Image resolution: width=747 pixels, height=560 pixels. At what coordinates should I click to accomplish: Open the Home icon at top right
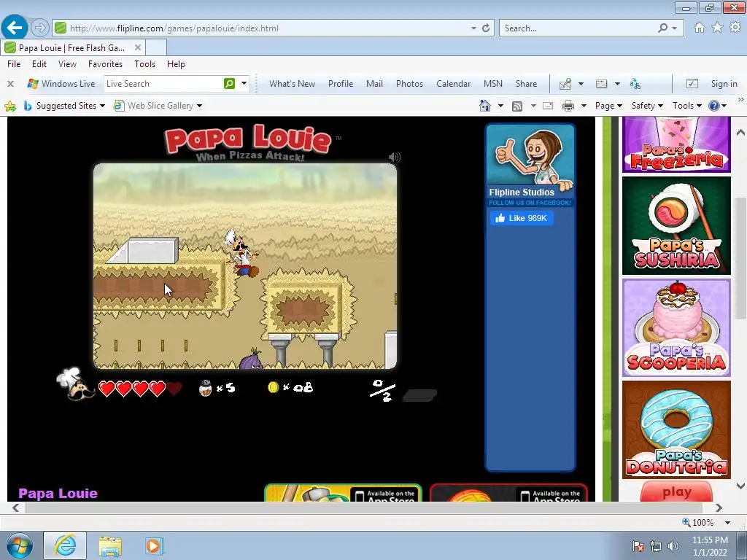point(700,28)
